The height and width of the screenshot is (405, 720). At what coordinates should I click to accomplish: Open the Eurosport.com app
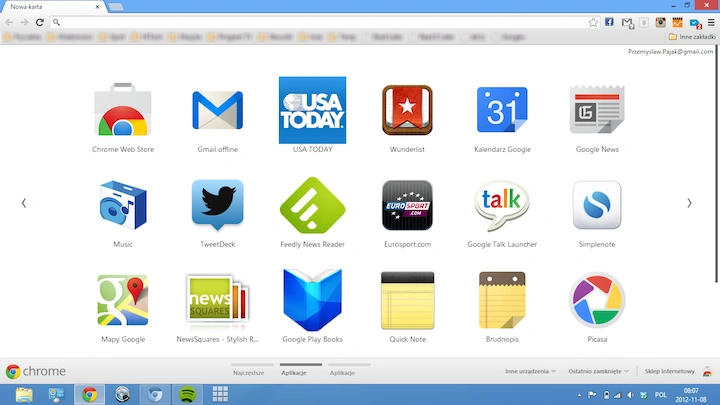point(407,205)
